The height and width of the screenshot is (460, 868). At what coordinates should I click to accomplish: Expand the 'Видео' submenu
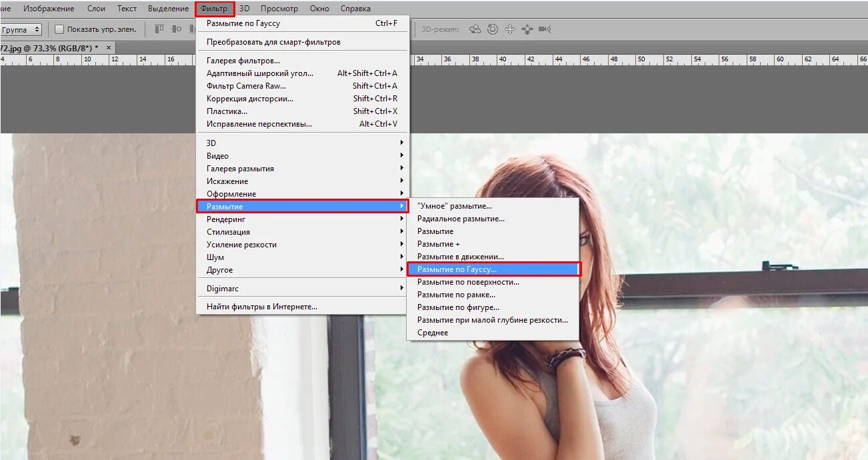click(x=303, y=156)
